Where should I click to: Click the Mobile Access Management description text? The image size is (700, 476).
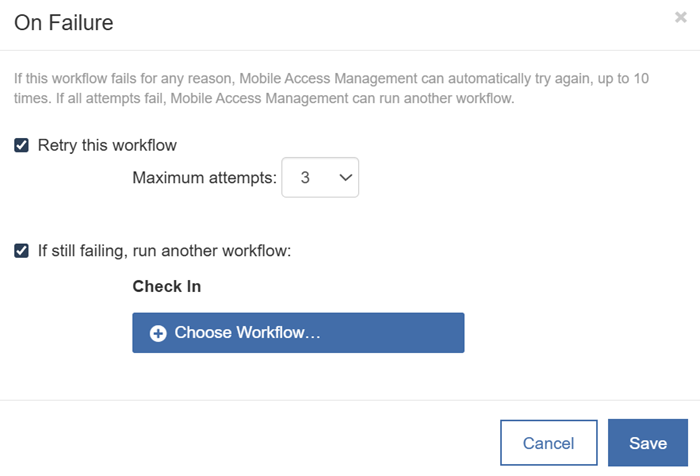click(x=331, y=88)
